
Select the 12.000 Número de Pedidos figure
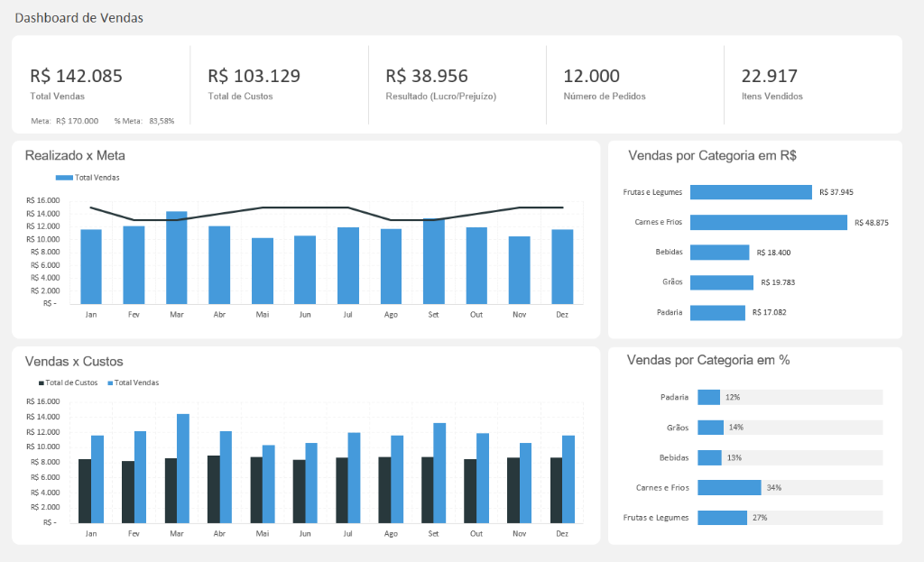[x=591, y=77]
